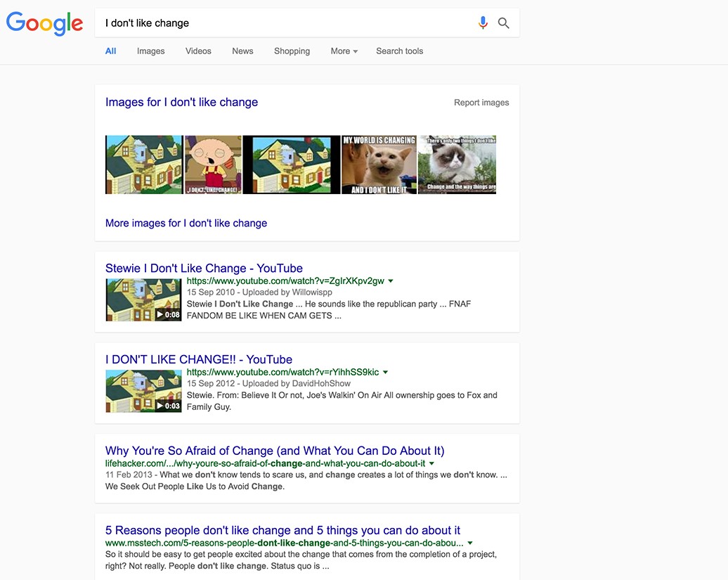Select the All tab
The image size is (728, 580).
point(110,51)
